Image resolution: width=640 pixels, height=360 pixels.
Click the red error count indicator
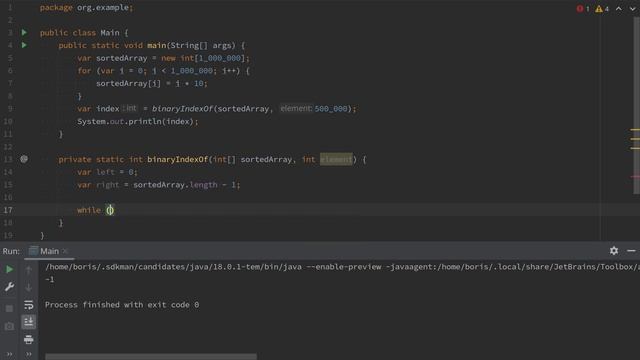(x=582, y=9)
